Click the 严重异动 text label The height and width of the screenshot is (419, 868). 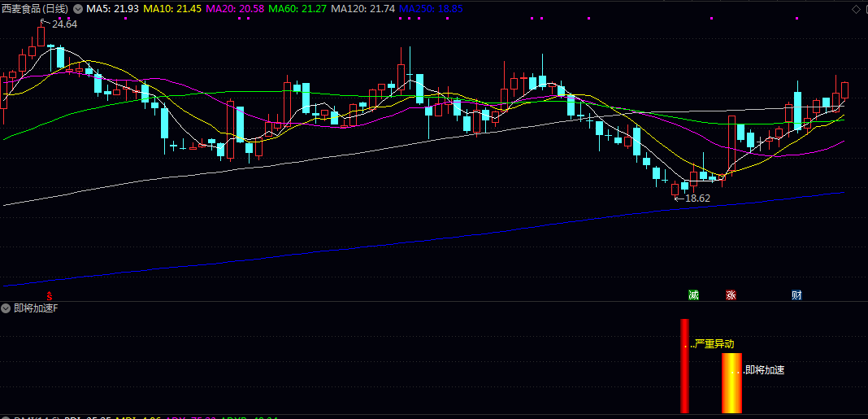[714, 344]
